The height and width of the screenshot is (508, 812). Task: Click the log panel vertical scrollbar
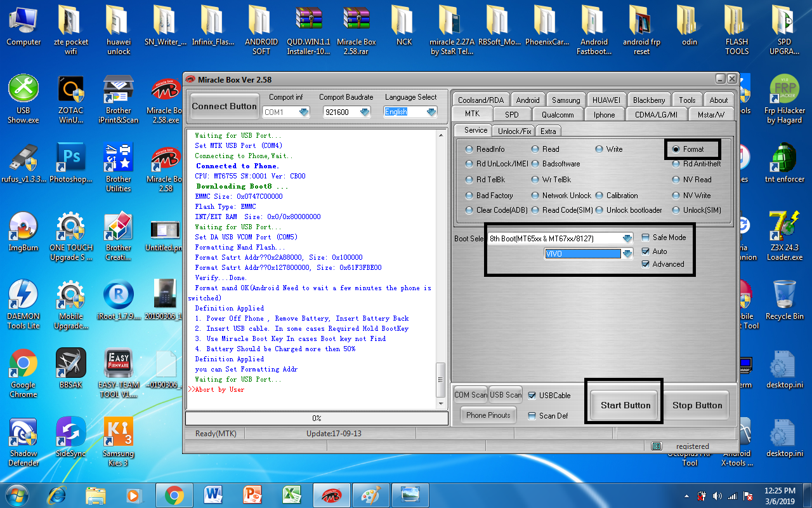pos(441,269)
